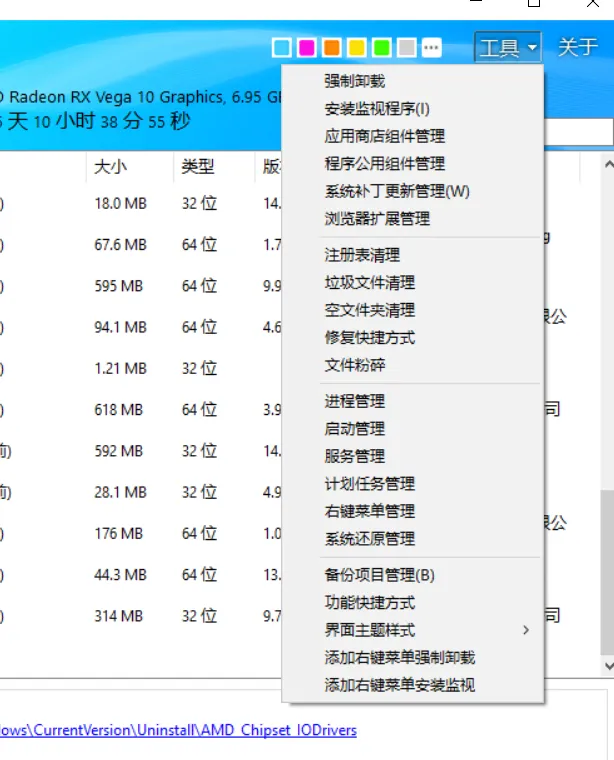Sort by the 大小 column header
This screenshot has width=614, height=760.
pos(129,167)
